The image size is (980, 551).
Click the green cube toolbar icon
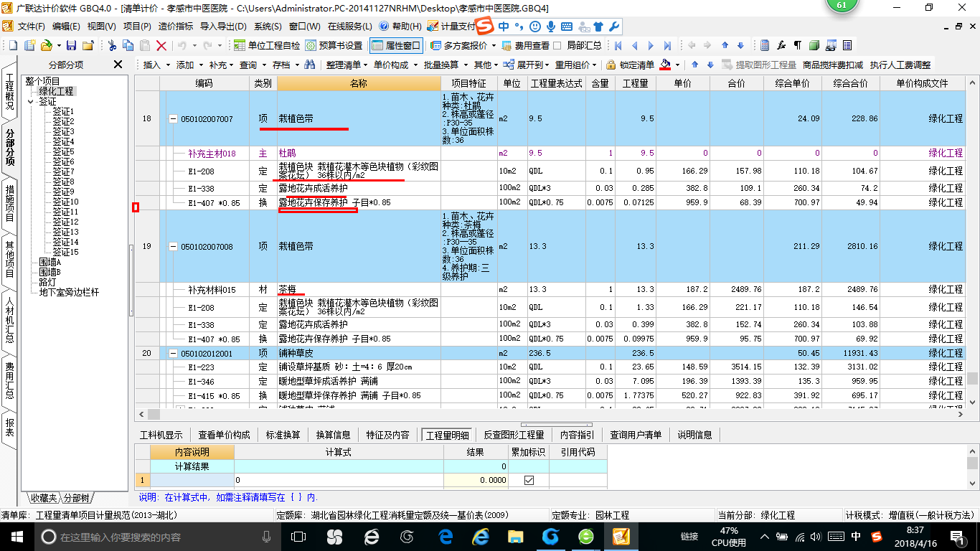(814, 45)
